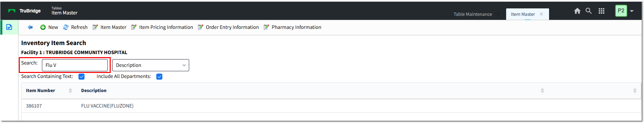Screen dimensions: 644x123
Task: Toggle Include All Departments checkbox
Action: click(x=159, y=77)
